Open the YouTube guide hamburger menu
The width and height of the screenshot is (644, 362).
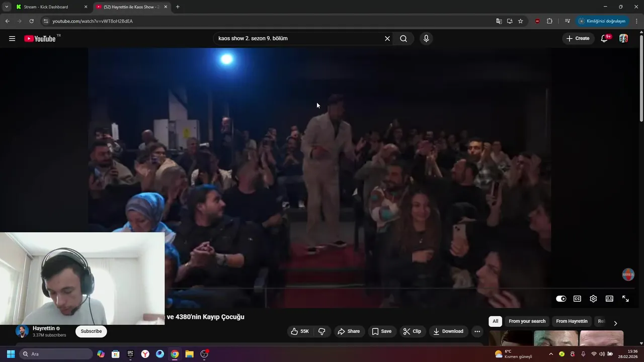click(x=12, y=39)
